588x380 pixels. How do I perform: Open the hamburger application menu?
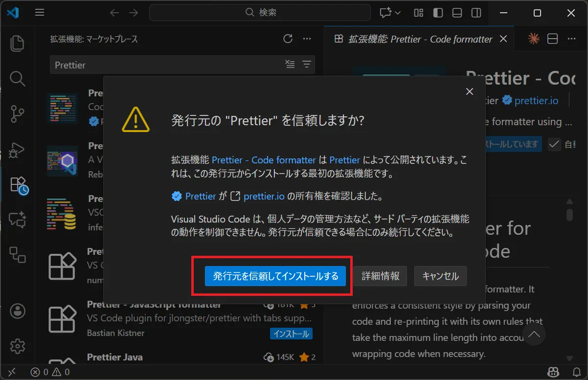tap(40, 13)
